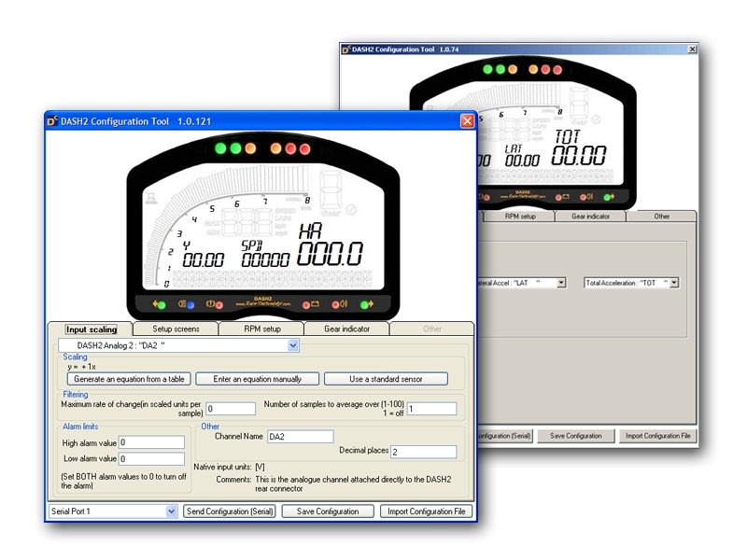
Task: Close the back DASH2 Configuration Tool 1.0.74 window
Action: (x=692, y=49)
